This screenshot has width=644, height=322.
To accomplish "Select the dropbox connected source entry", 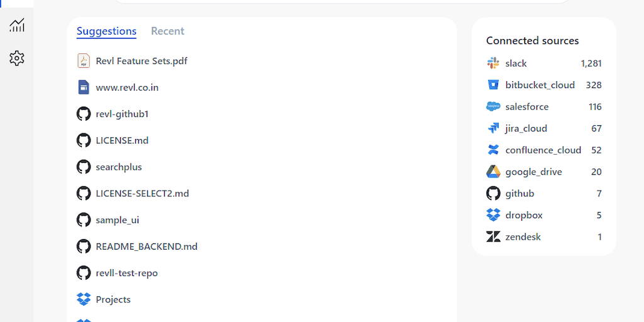I will click(523, 215).
